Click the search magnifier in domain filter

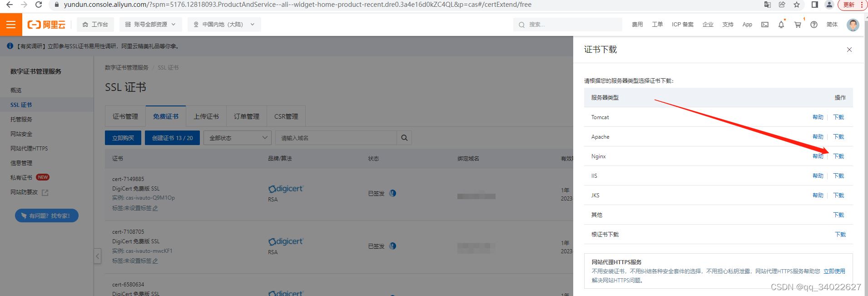click(404, 138)
